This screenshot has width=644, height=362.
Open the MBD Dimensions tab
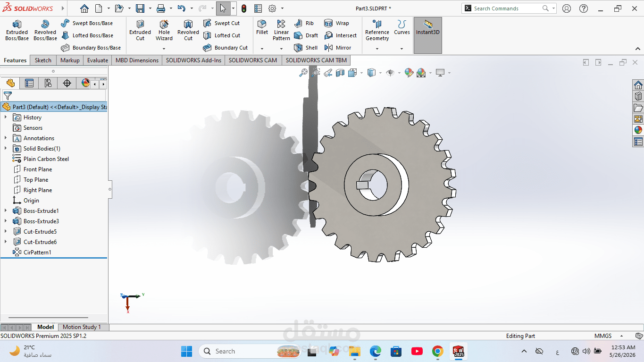(137, 60)
